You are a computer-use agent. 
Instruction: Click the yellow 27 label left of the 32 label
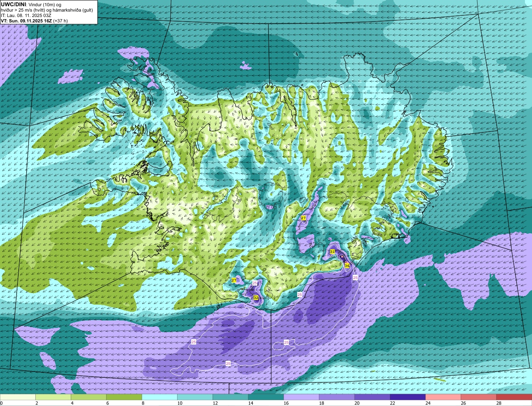pos(234,281)
